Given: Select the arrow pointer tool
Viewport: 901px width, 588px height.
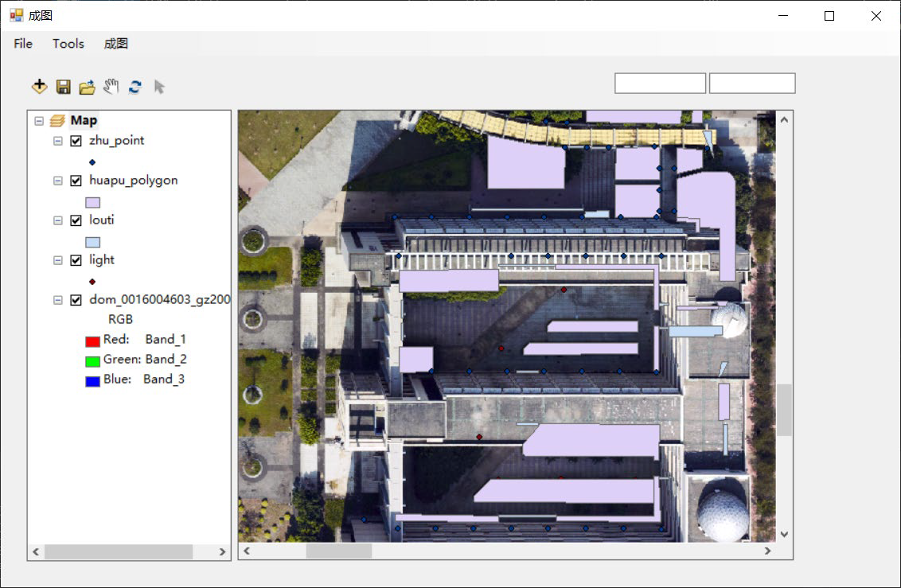Looking at the screenshot, I should (x=159, y=87).
